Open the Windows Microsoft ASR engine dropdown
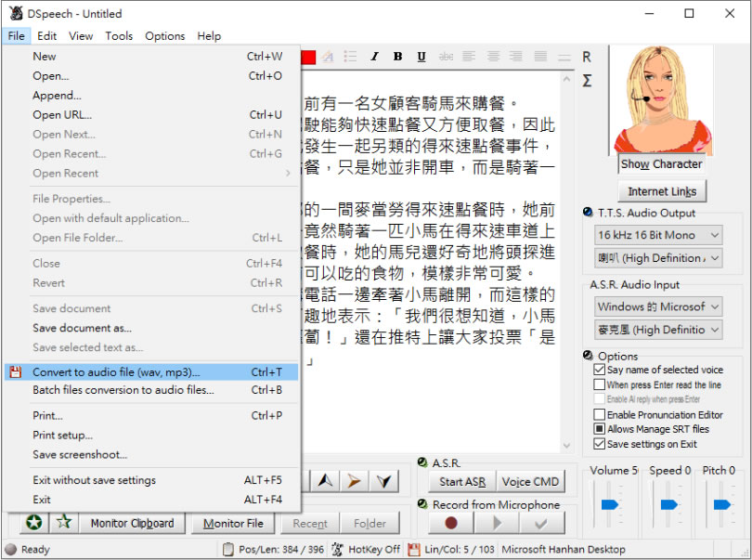752x560 pixels. click(658, 306)
